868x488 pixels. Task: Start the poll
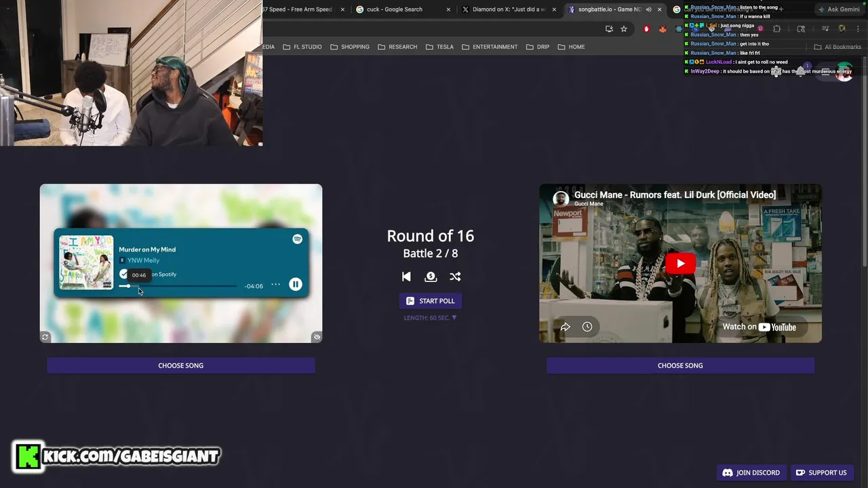431,301
